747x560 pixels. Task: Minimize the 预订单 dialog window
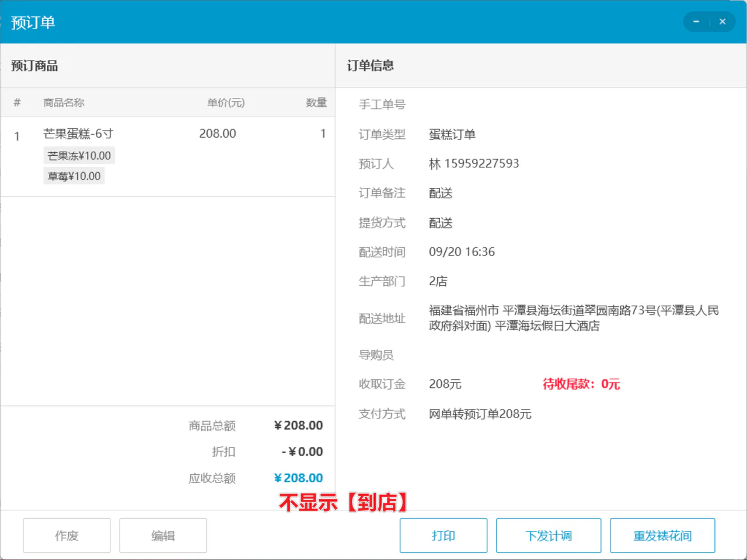click(696, 22)
